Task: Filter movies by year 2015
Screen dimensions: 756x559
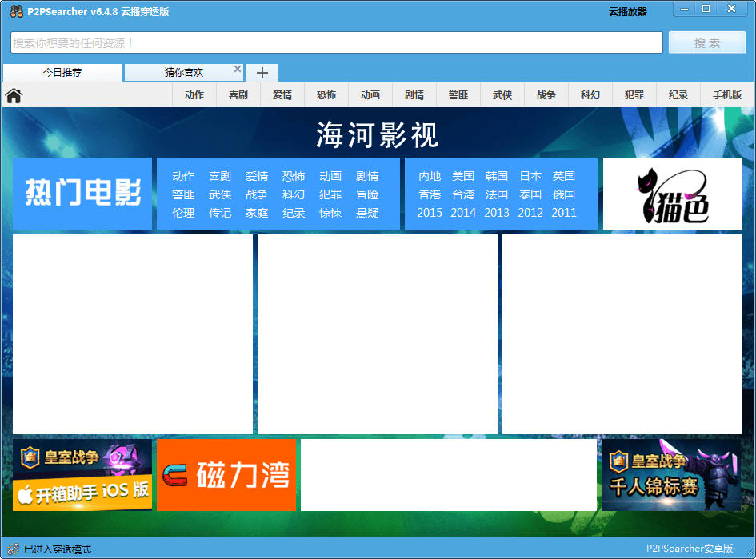Action: [430, 213]
